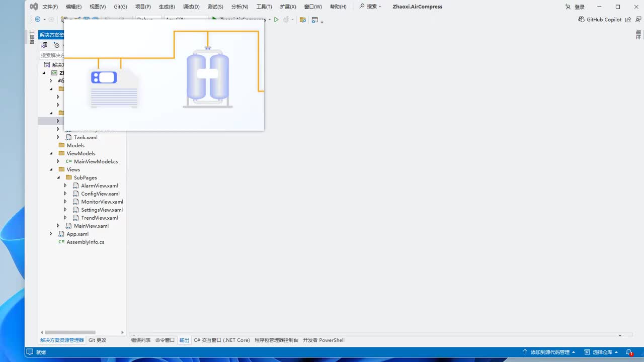Expand the Tank.xaml node
Viewport: 644px width, 362px height.
pyautogui.click(x=58, y=137)
